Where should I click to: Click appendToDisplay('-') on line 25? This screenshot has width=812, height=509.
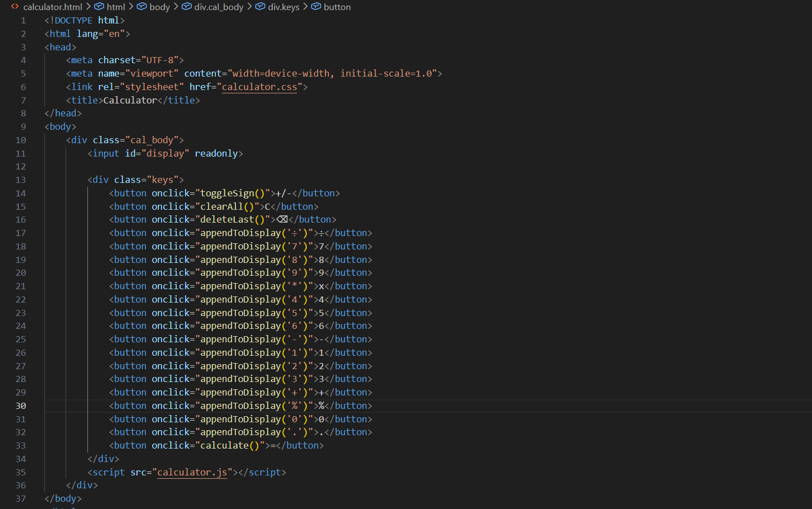(x=254, y=339)
